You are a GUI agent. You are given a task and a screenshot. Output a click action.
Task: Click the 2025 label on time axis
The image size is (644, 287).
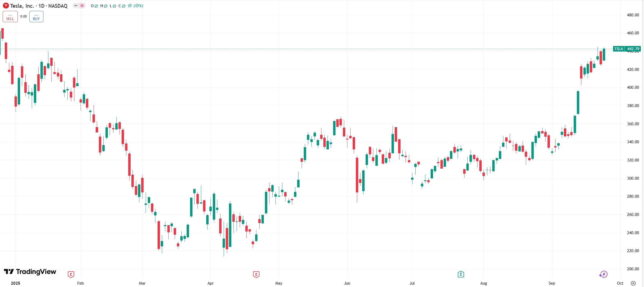click(x=16, y=283)
